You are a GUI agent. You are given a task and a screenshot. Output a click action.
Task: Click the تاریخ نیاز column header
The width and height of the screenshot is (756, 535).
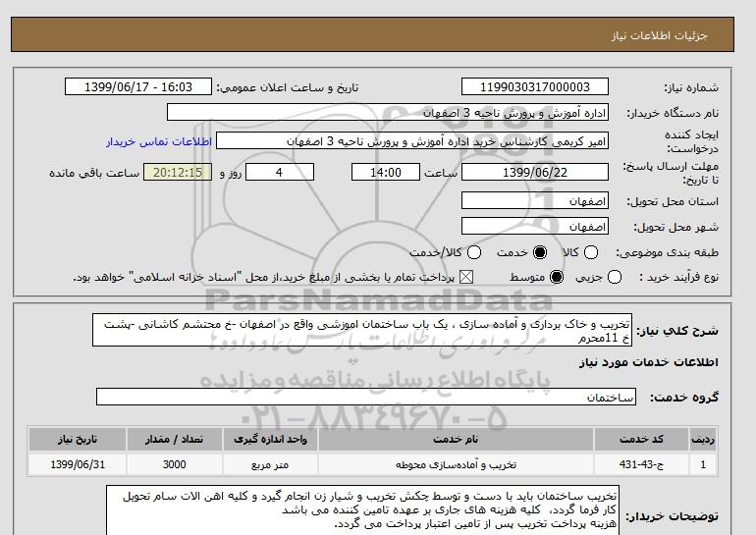(x=78, y=439)
